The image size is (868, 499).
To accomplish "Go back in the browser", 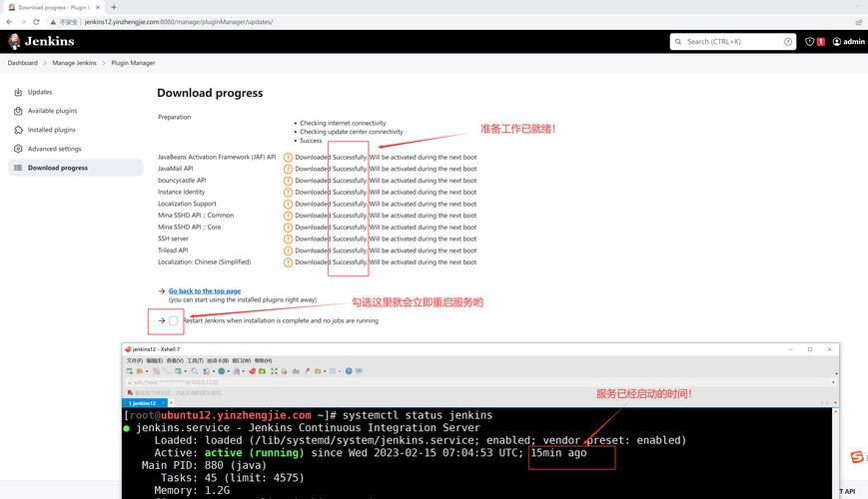I will tap(9, 22).
